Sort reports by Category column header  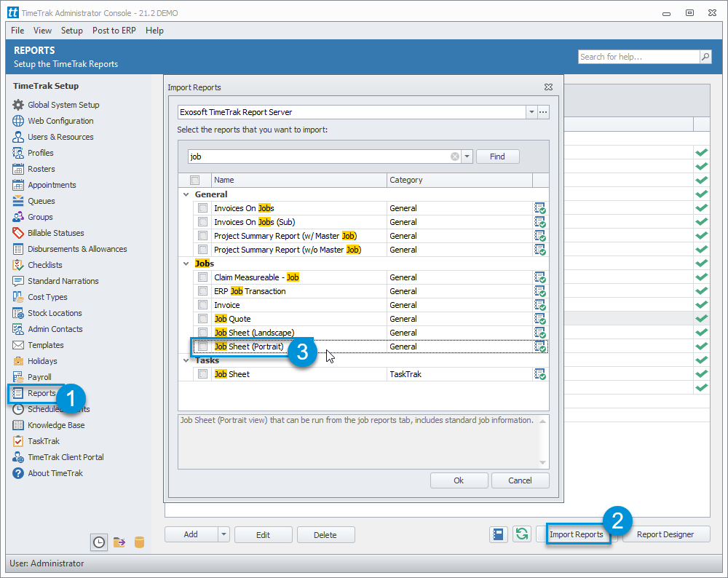point(459,180)
